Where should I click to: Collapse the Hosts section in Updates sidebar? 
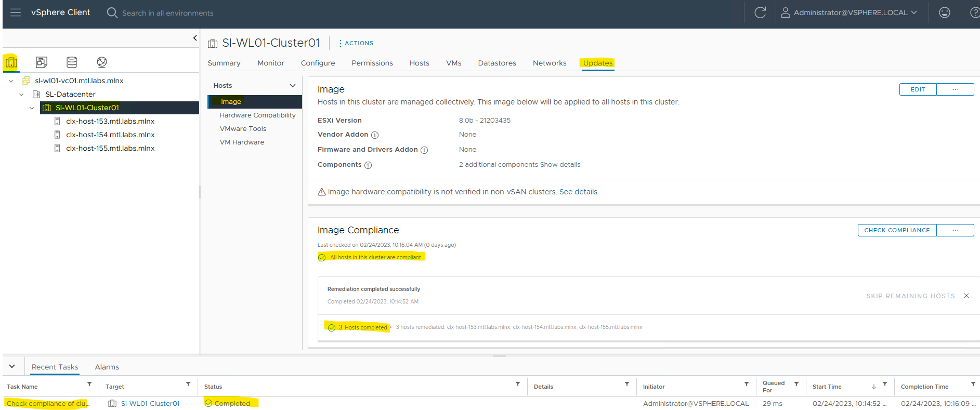[293, 86]
